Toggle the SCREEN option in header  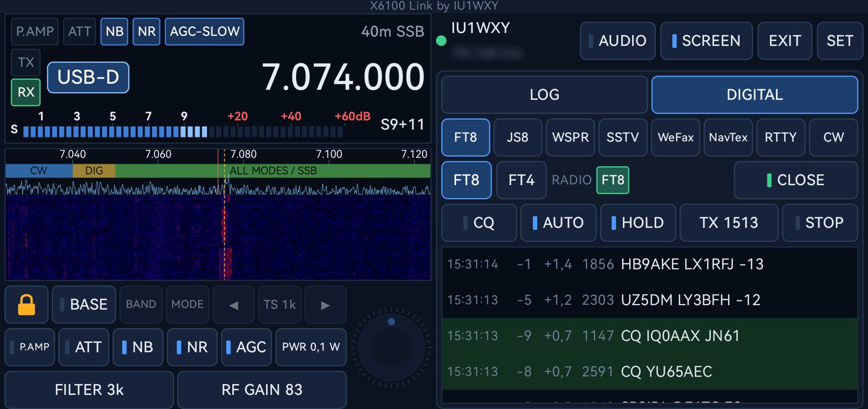click(x=706, y=41)
